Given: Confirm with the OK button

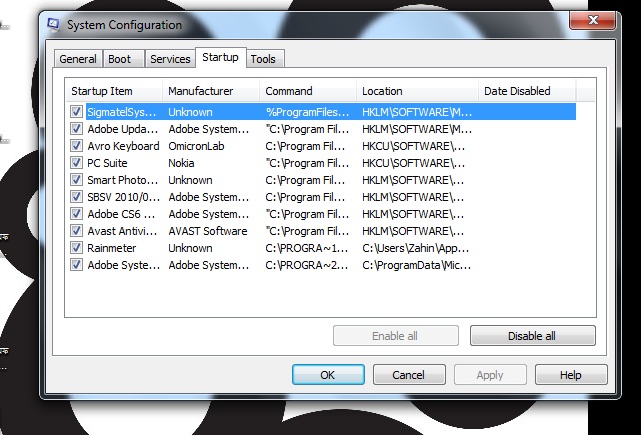Looking at the screenshot, I should tap(328, 374).
